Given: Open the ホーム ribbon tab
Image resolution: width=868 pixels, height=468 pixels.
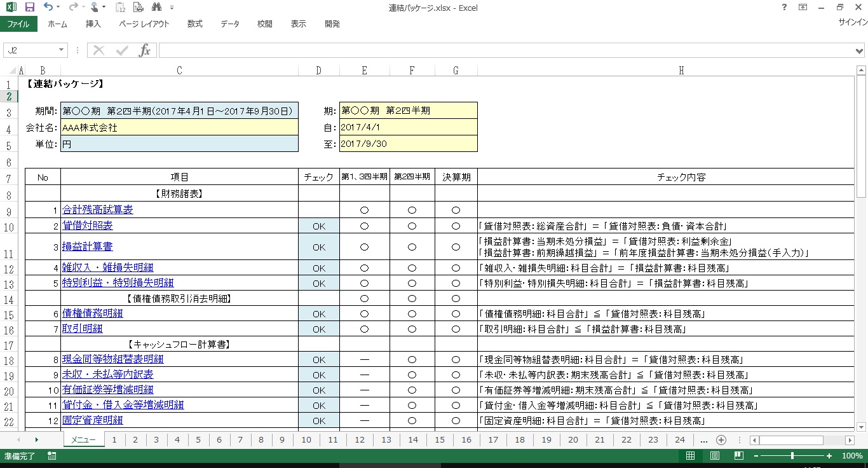Looking at the screenshot, I should [x=57, y=24].
